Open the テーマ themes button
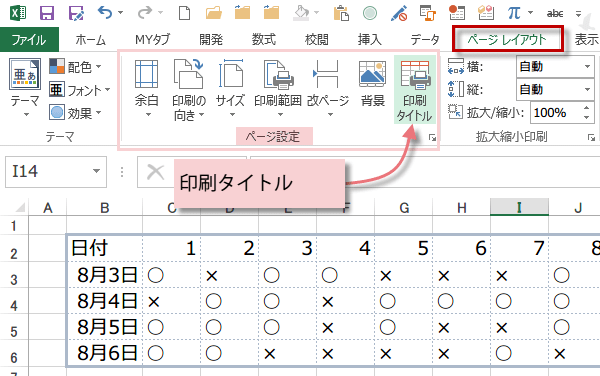The height and width of the screenshot is (376, 600). [x=25, y=87]
